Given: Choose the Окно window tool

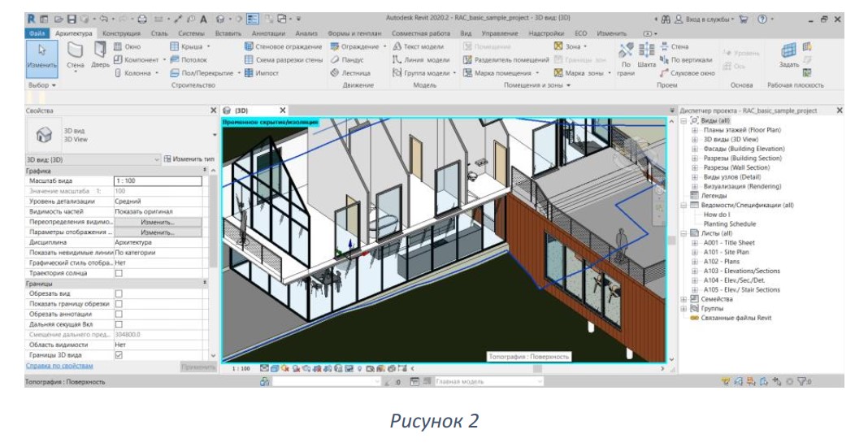Looking at the screenshot, I should (x=127, y=46).
